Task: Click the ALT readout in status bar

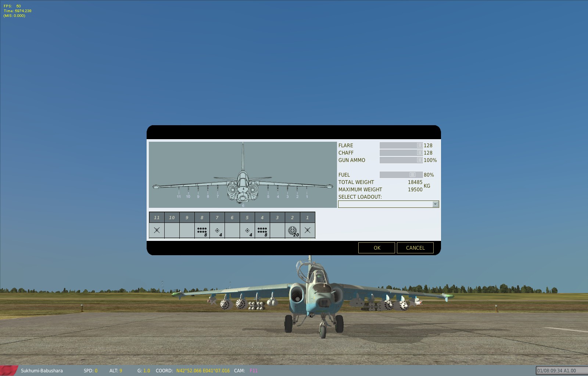Action: click(x=116, y=370)
